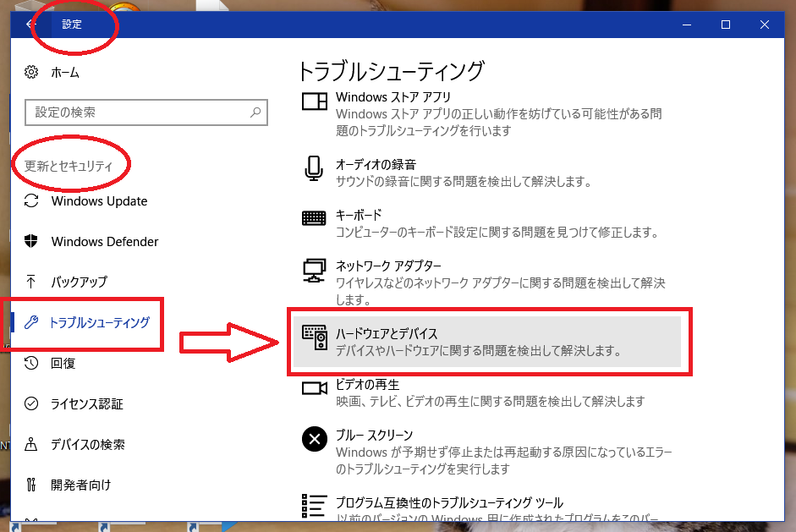Click the トラブルシューティング page heading
Image resolution: width=796 pixels, height=532 pixels.
[x=391, y=70]
